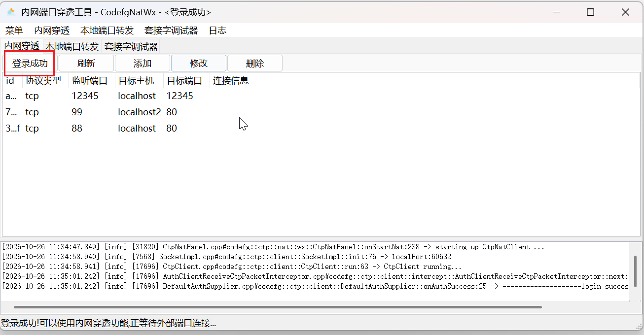Open the 菜单 menu
Image resolution: width=644 pixels, height=335 pixels.
pos(14,31)
